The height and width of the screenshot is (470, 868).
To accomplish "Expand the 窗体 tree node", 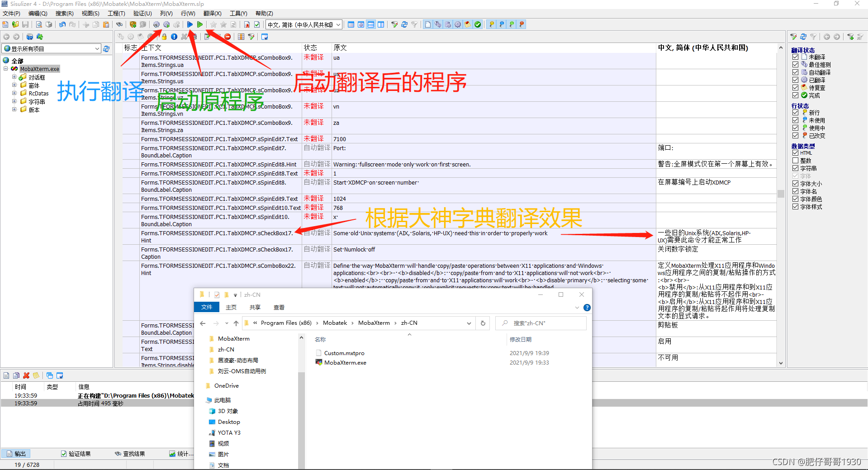I will (14, 85).
